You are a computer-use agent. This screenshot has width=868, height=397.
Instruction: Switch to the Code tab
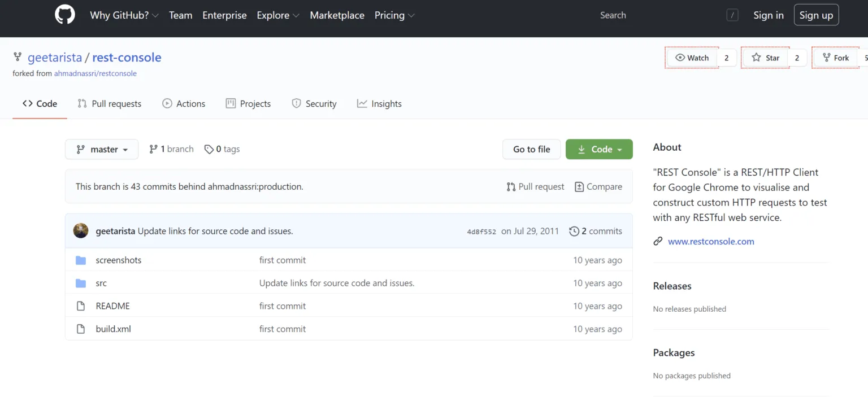[x=40, y=104]
